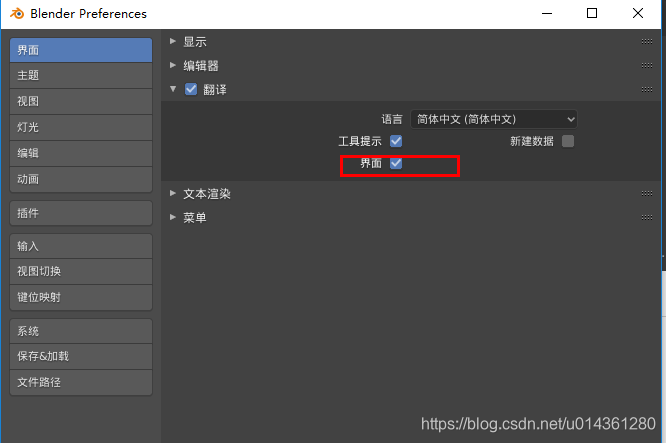Click the 显示 panel title
The width and height of the screenshot is (666, 443).
point(195,42)
